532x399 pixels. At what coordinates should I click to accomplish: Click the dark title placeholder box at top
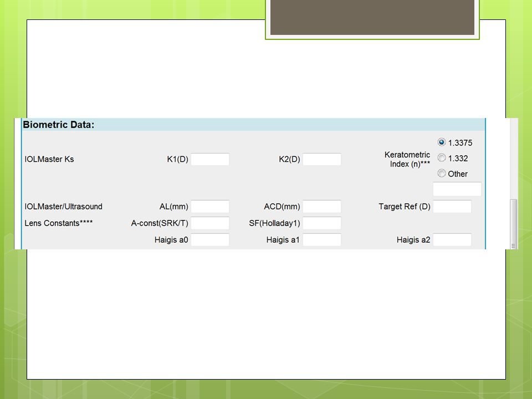pyautogui.click(x=372, y=17)
